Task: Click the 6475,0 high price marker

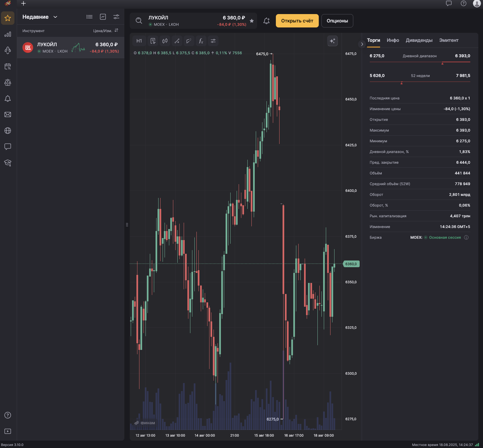Action: 264,54
